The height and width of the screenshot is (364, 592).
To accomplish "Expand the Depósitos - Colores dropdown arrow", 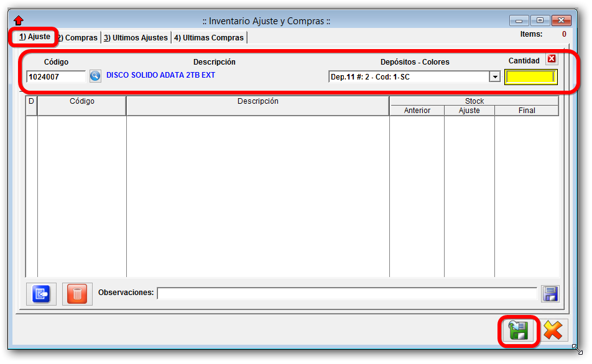I will tap(495, 77).
